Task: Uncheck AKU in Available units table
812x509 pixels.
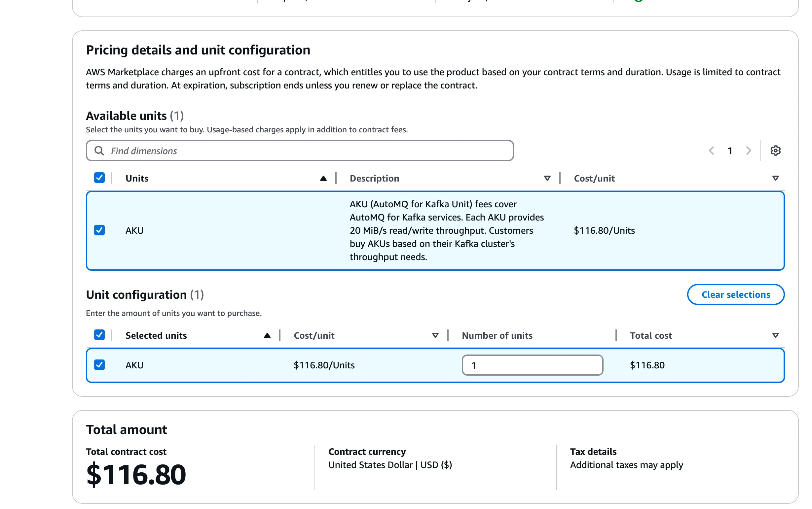Action: [x=99, y=230]
